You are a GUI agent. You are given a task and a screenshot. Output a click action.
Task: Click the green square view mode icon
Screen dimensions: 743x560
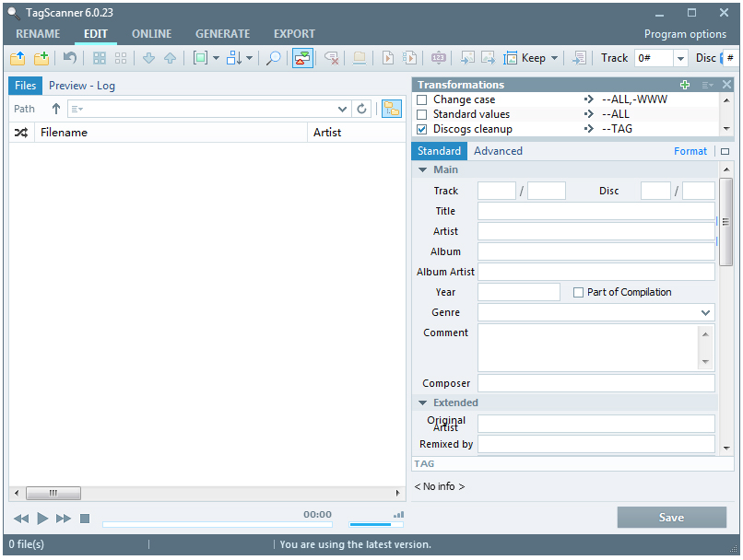pyautogui.click(x=200, y=58)
